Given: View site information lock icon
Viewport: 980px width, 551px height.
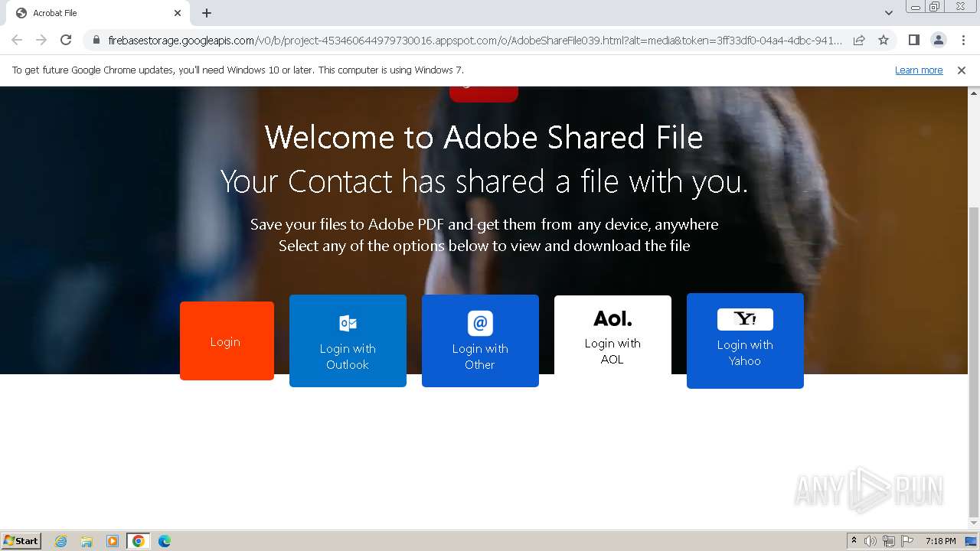Looking at the screenshot, I should 96,40.
